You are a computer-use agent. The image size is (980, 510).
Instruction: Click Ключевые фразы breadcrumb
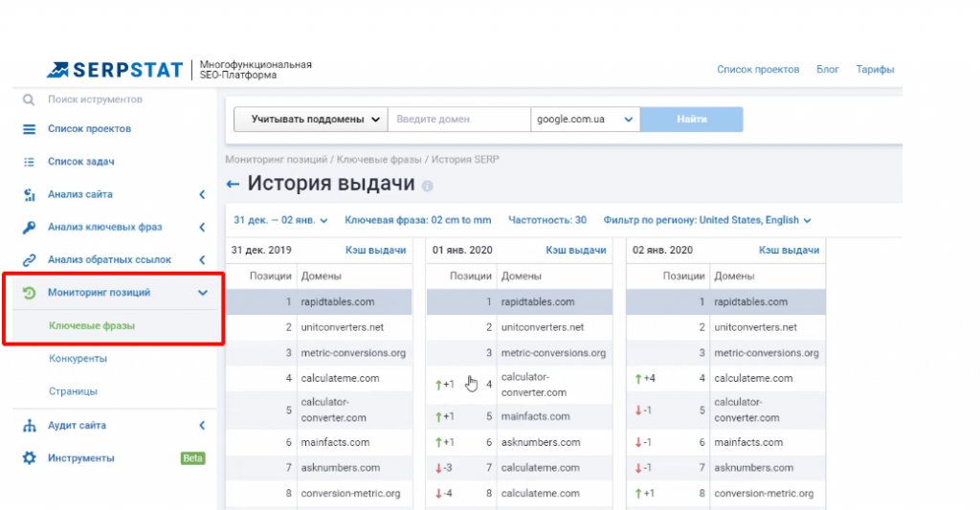pyautogui.click(x=379, y=160)
